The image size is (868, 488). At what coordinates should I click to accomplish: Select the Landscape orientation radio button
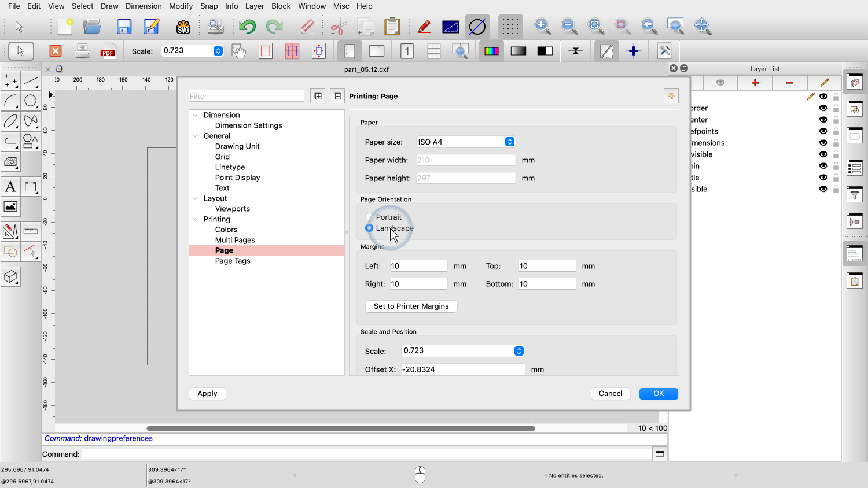click(x=369, y=228)
